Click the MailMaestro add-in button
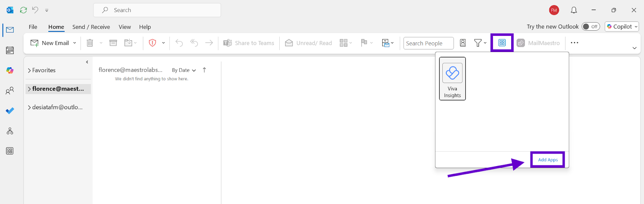The image size is (644, 204). pyautogui.click(x=538, y=43)
